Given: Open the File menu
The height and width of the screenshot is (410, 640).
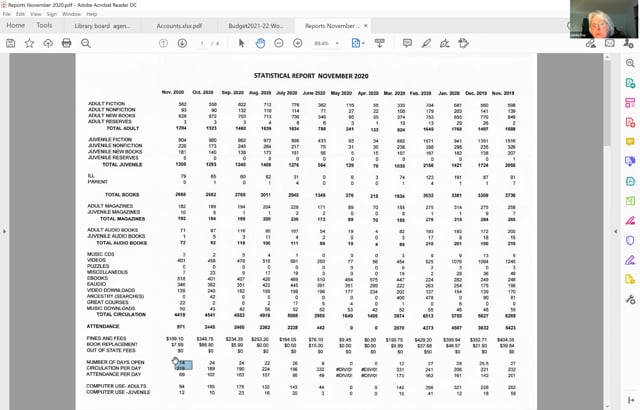Looking at the screenshot, I should tap(7, 14).
